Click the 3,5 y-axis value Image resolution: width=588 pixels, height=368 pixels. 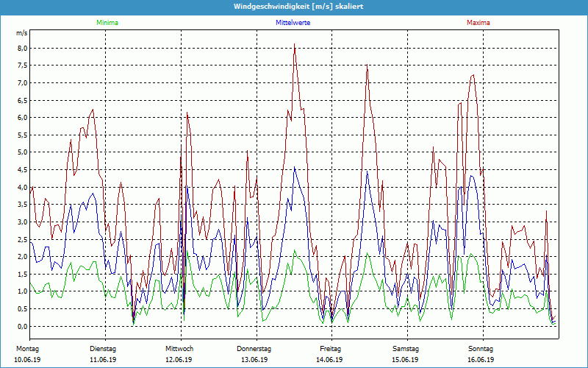coord(21,205)
